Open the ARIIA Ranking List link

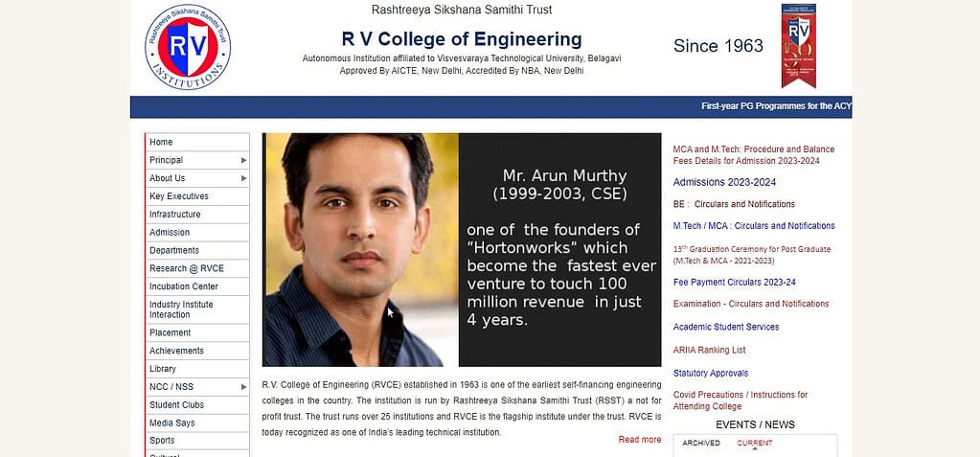pos(710,350)
